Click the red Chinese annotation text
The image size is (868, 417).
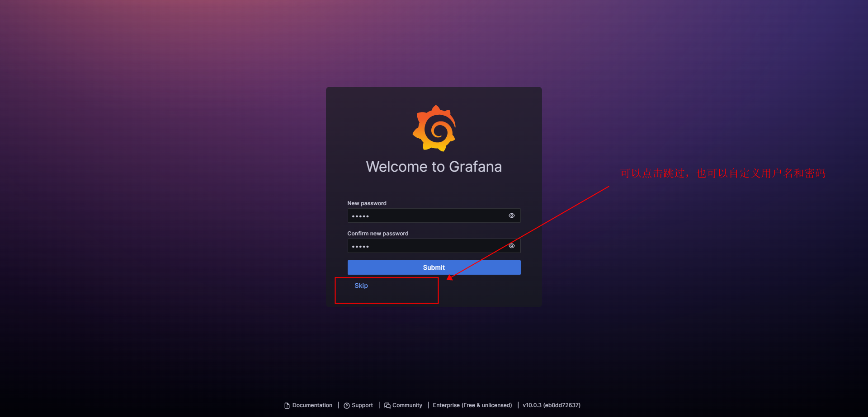coord(722,173)
